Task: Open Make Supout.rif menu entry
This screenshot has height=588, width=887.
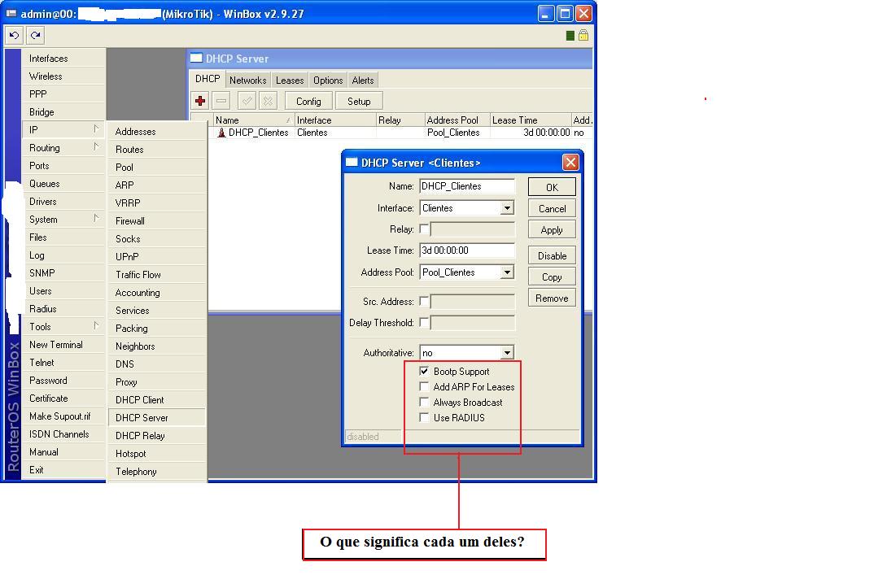Action: pos(63,416)
